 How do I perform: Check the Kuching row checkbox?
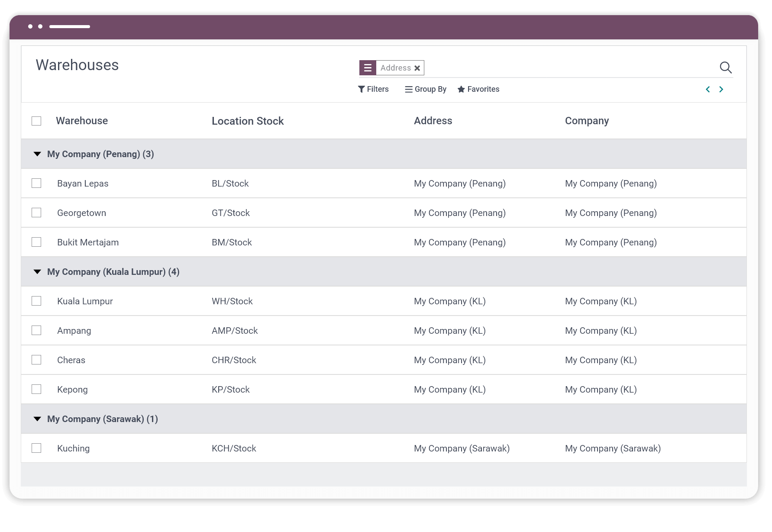click(36, 448)
